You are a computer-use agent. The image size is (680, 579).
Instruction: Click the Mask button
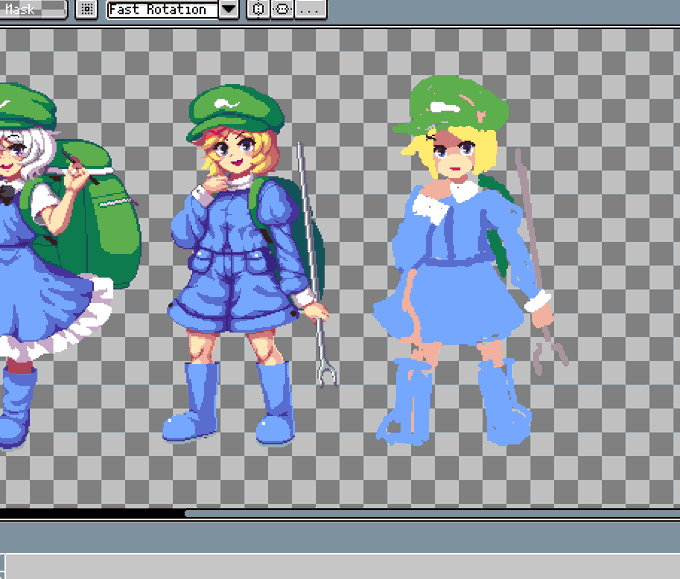pyautogui.click(x=33, y=9)
